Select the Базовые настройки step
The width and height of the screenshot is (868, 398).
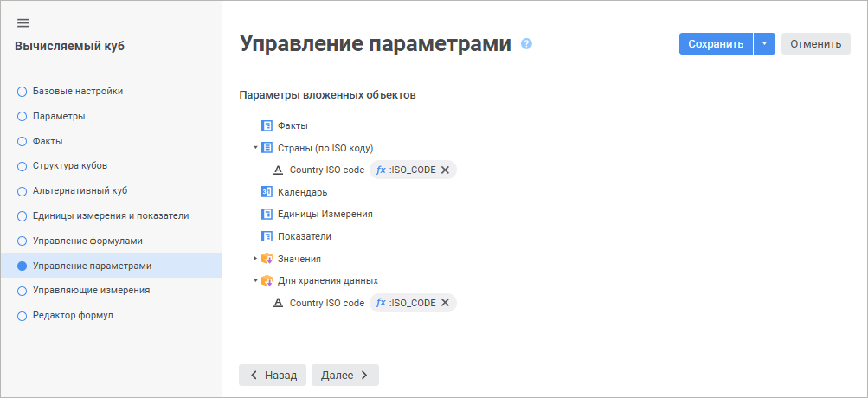(x=77, y=91)
